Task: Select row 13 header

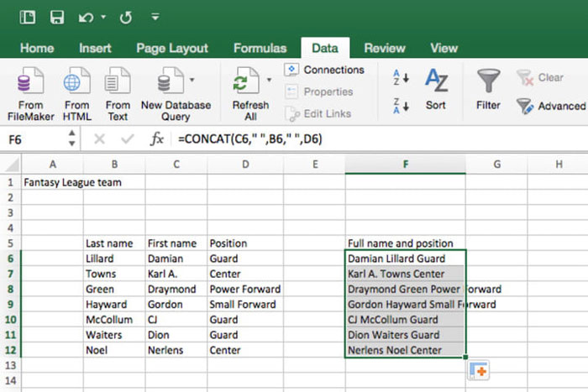Action: tap(10, 365)
